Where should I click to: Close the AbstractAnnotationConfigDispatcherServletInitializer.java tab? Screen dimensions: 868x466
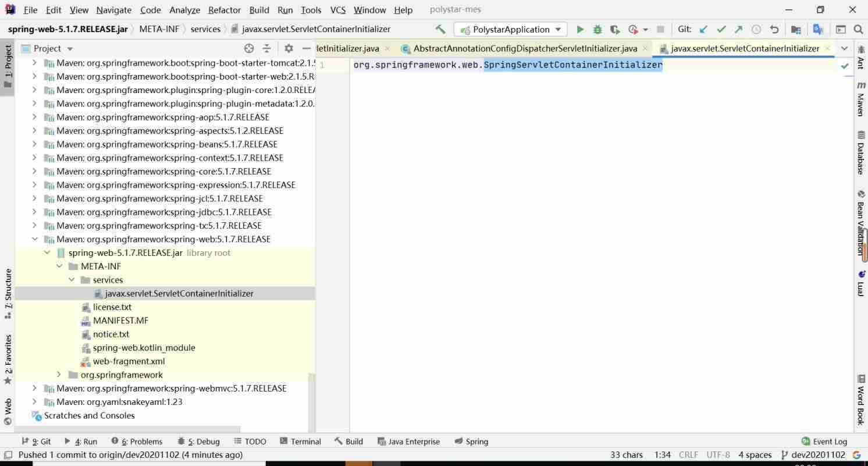coord(645,48)
